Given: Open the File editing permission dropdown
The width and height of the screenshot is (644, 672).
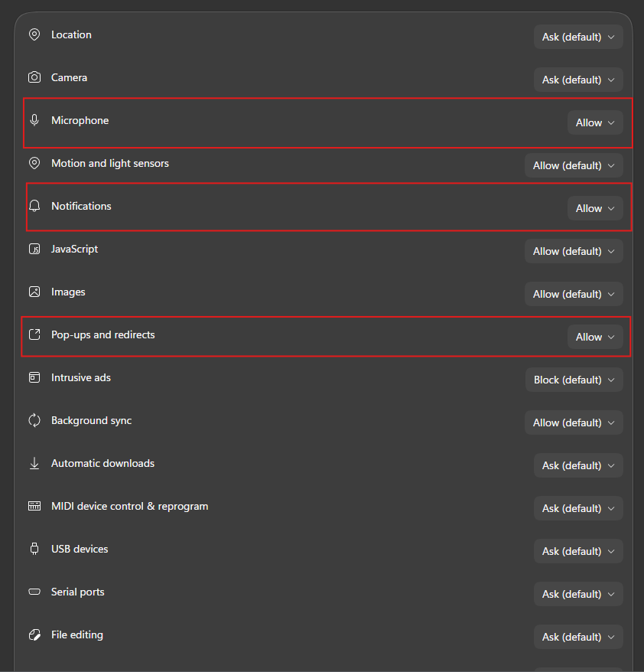Looking at the screenshot, I should (x=578, y=637).
